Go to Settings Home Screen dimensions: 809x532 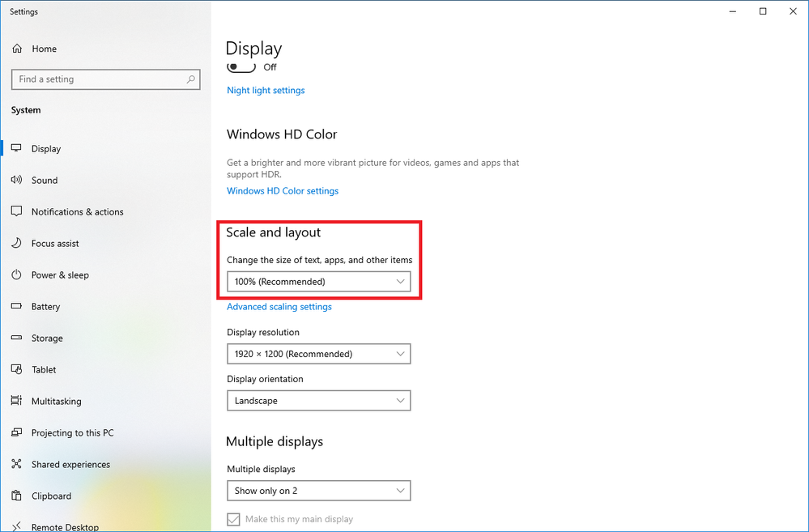click(106, 49)
